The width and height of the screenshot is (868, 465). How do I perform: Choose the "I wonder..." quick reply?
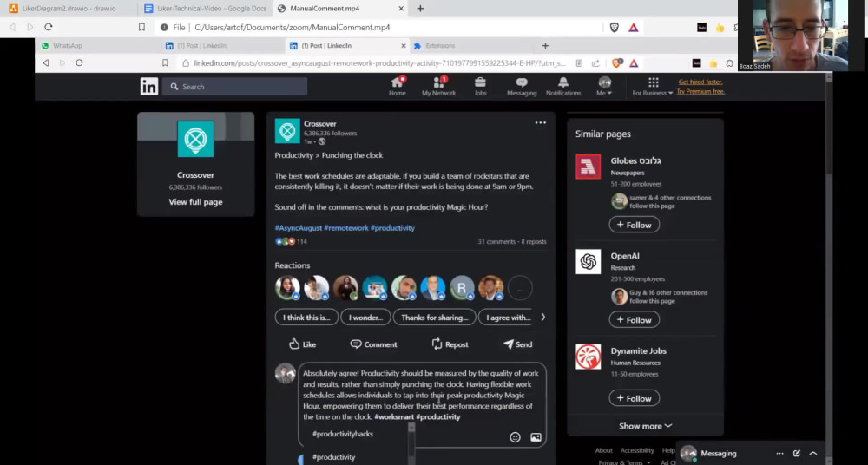tap(365, 318)
